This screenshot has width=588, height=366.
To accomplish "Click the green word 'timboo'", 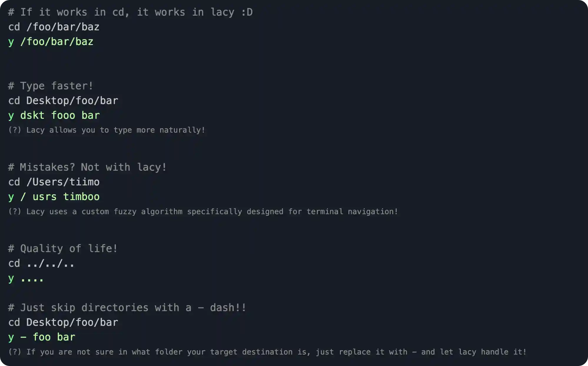I will point(81,197).
